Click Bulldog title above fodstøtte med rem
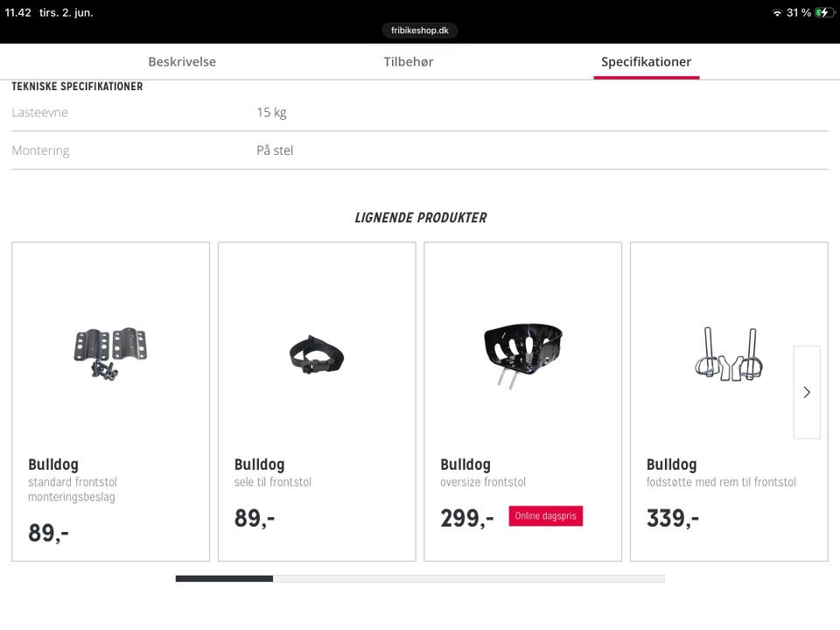Viewport: 840px width, 630px height. coord(672,465)
